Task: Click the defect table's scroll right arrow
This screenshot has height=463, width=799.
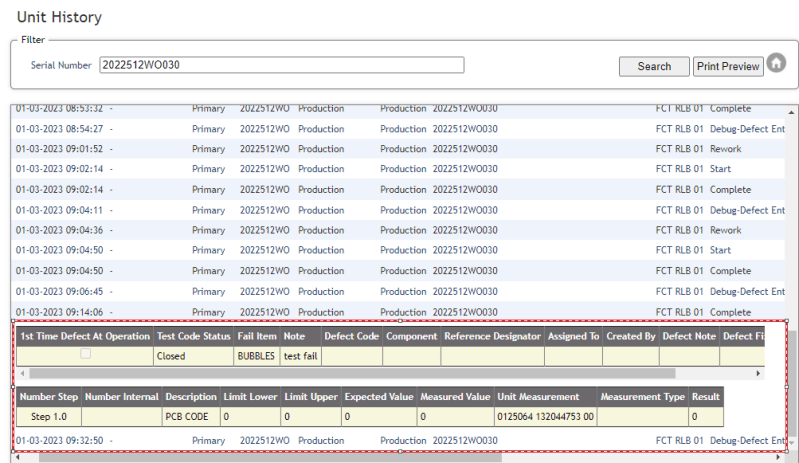Action: coord(758,373)
